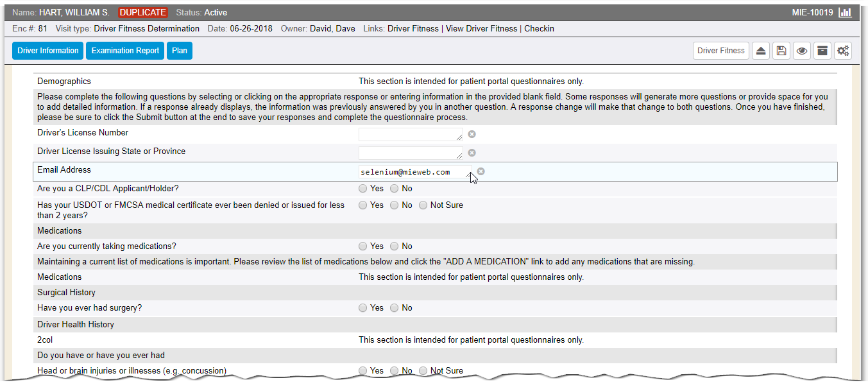This screenshot has height=387, width=868.
Task: Open the Driver Information tab
Action: (48, 51)
